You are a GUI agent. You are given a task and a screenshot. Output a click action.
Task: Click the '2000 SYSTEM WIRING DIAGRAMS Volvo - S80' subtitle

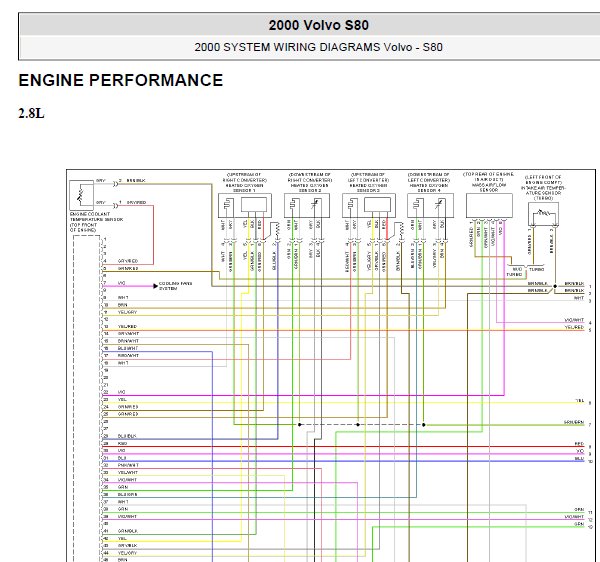coord(318,47)
